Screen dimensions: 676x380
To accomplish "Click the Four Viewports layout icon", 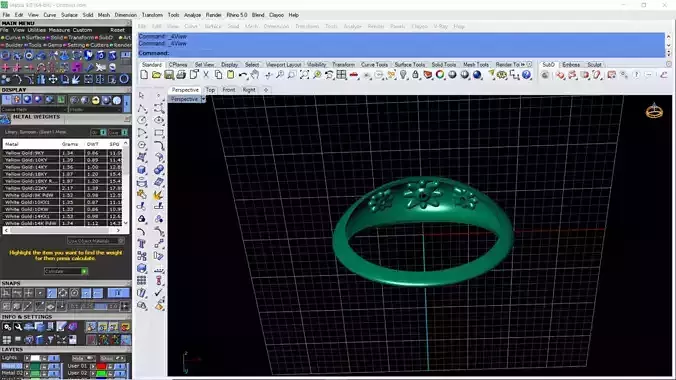I will click(341, 75).
